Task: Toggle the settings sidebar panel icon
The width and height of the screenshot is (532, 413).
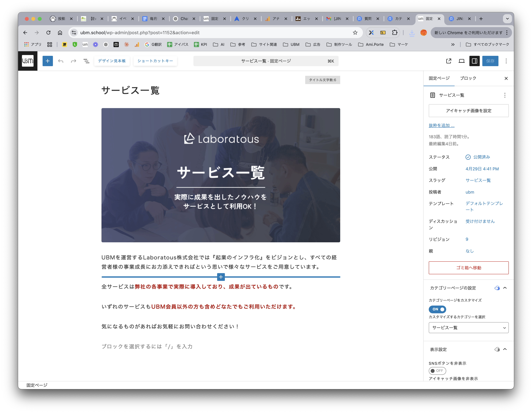Action: (x=475, y=61)
